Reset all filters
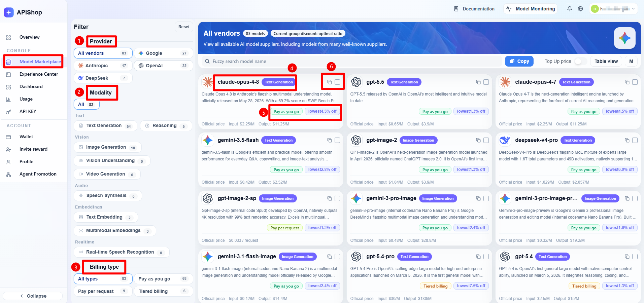Image resolution: width=644 pixels, height=303 pixels. coord(184,27)
